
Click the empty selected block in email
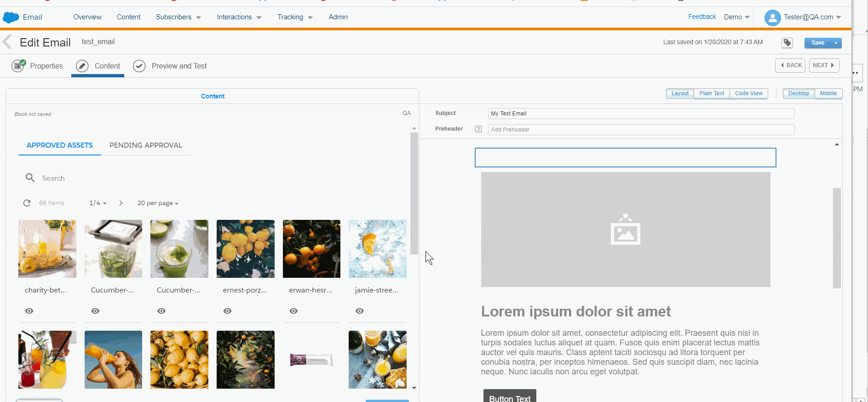coord(626,158)
